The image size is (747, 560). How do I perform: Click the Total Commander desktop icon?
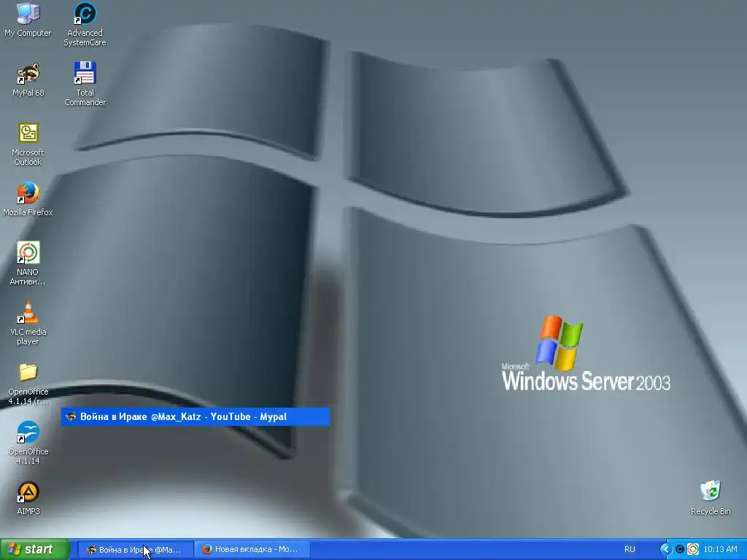85,84
